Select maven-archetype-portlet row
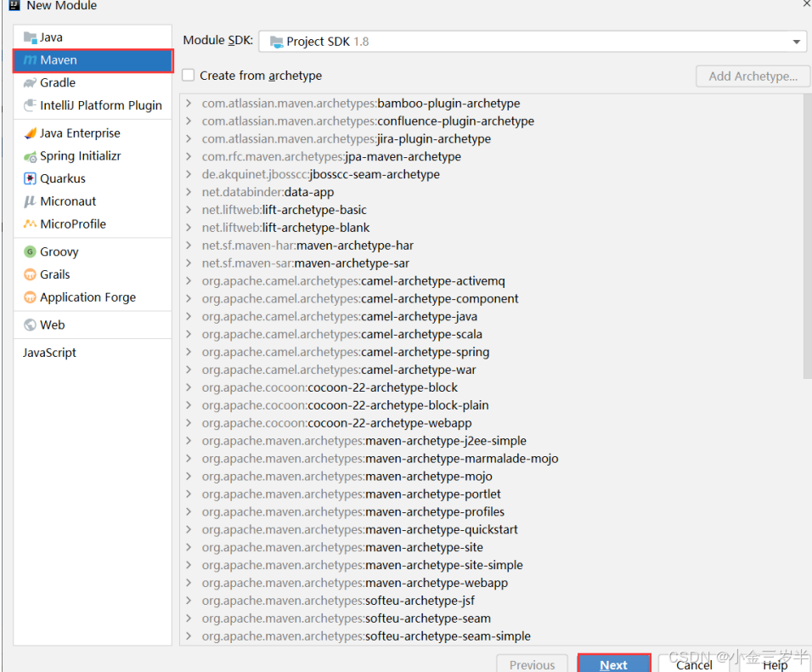812x672 pixels. tap(492, 494)
